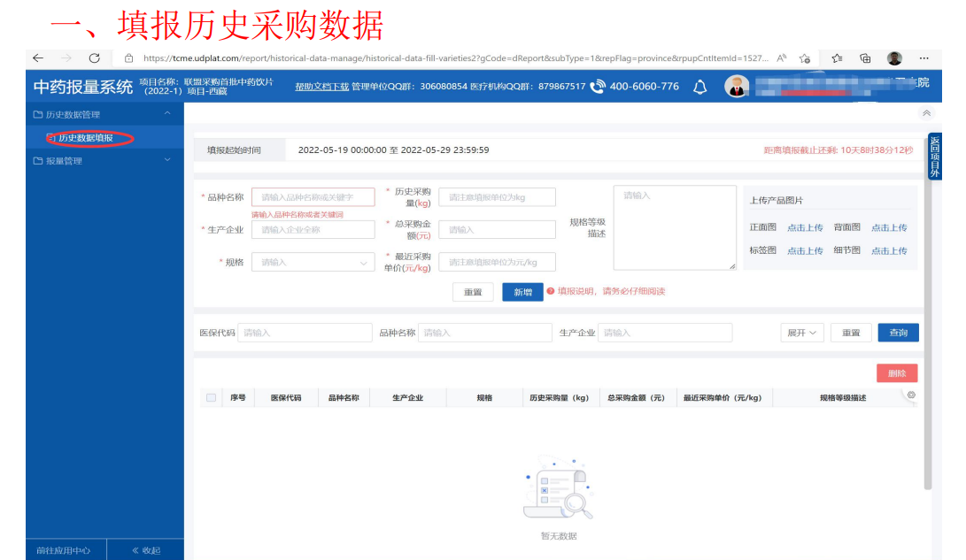This screenshot has height=560, width=966.
Task: Click the browser favorites star icon
Action: (837, 58)
